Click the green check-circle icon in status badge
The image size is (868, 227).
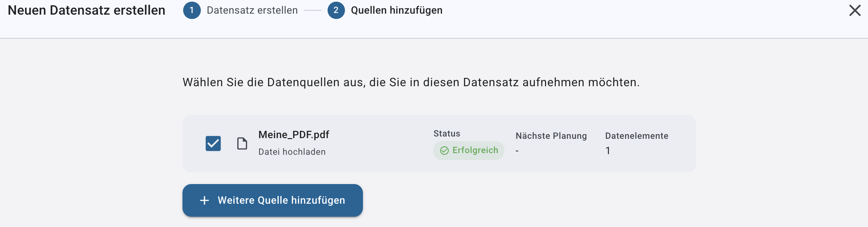pyautogui.click(x=444, y=151)
